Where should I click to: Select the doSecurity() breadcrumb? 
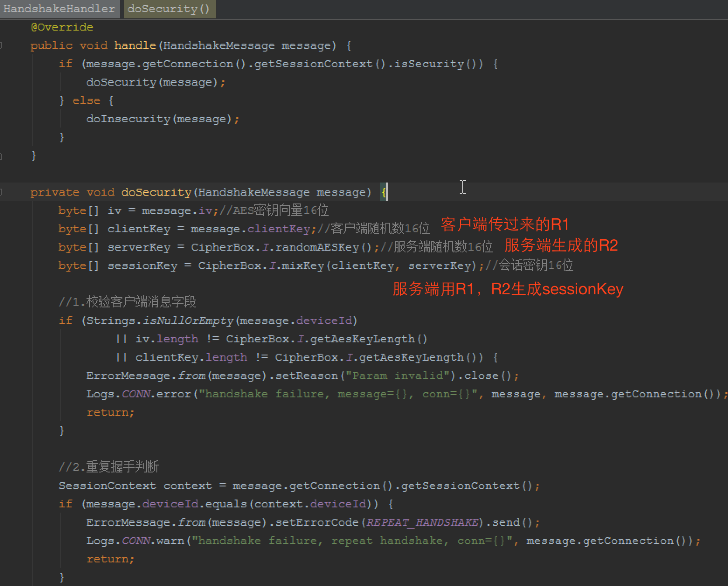tap(169, 9)
